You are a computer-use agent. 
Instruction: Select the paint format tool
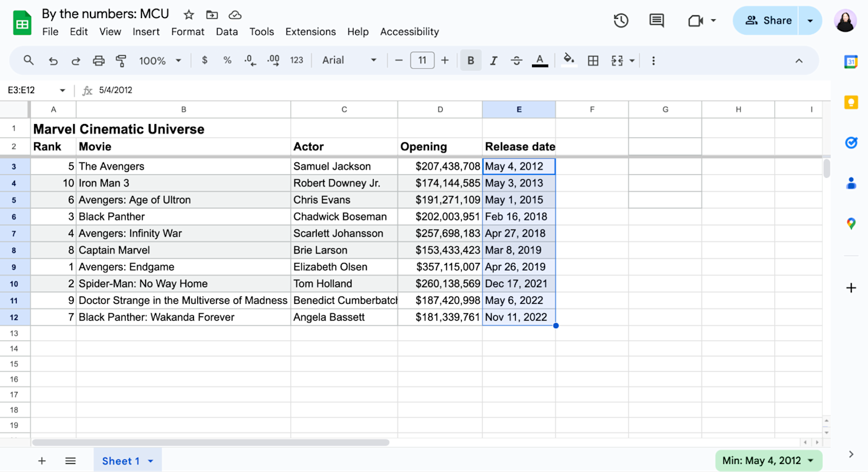click(121, 61)
